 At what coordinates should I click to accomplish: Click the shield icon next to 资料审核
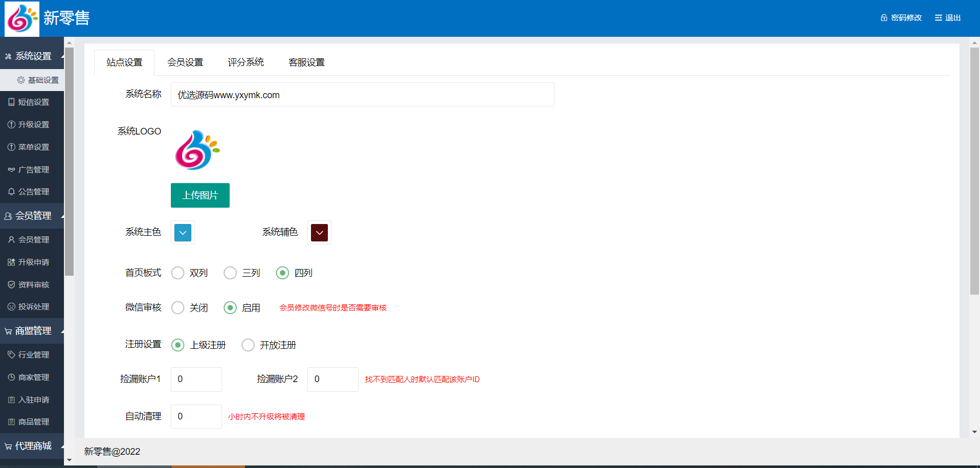[11, 285]
